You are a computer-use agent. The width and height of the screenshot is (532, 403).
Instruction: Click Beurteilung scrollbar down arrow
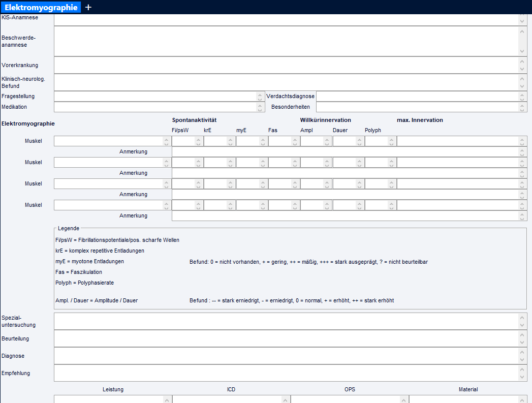point(522,343)
